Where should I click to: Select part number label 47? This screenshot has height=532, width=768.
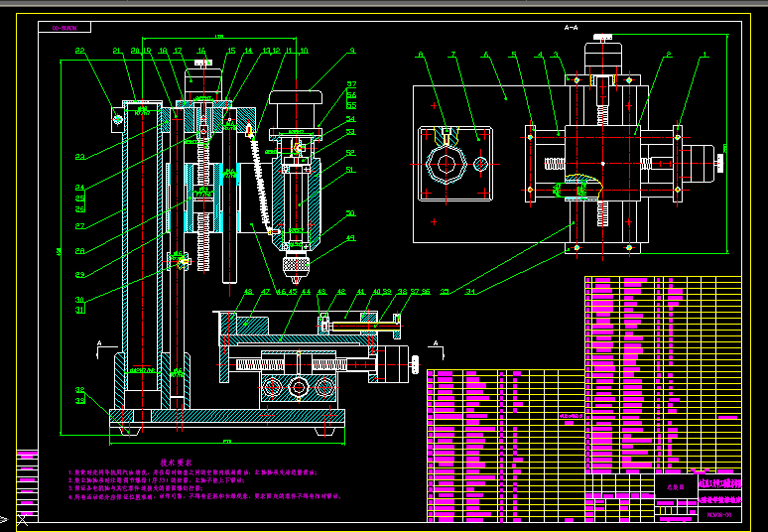[x=266, y=292]
